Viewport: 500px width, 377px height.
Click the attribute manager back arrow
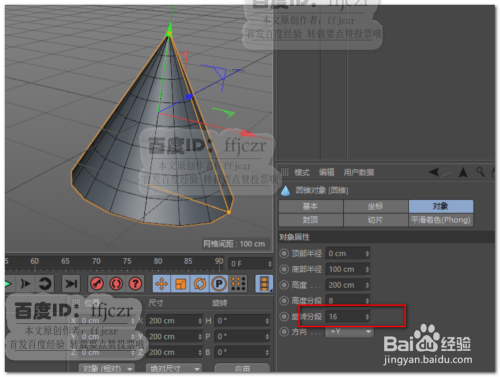coord(434,172)
